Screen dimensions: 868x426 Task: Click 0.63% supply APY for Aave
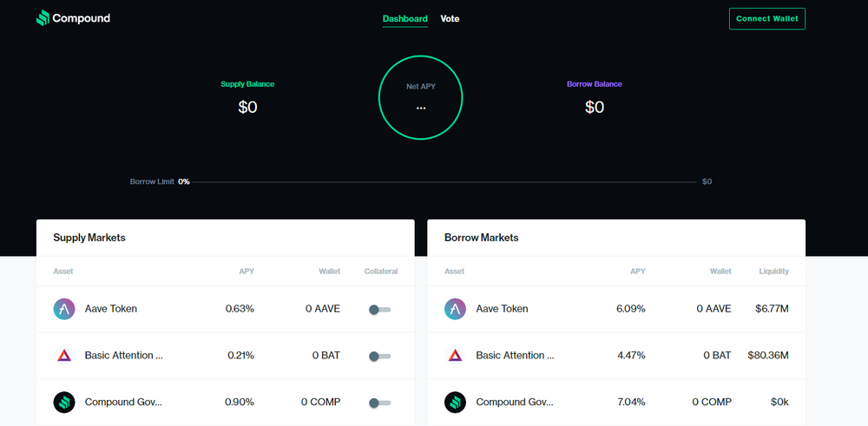240,309
